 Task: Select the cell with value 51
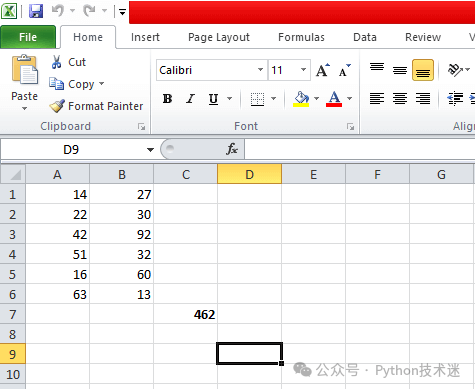pyautogui.click(x=58, y=254)
